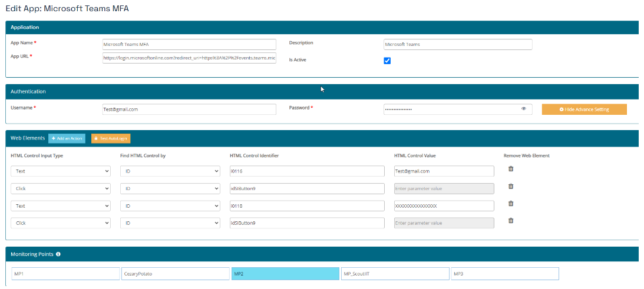
Task: Open Find HTML Control by dropdown for I0118
Action: coord(170,205)
